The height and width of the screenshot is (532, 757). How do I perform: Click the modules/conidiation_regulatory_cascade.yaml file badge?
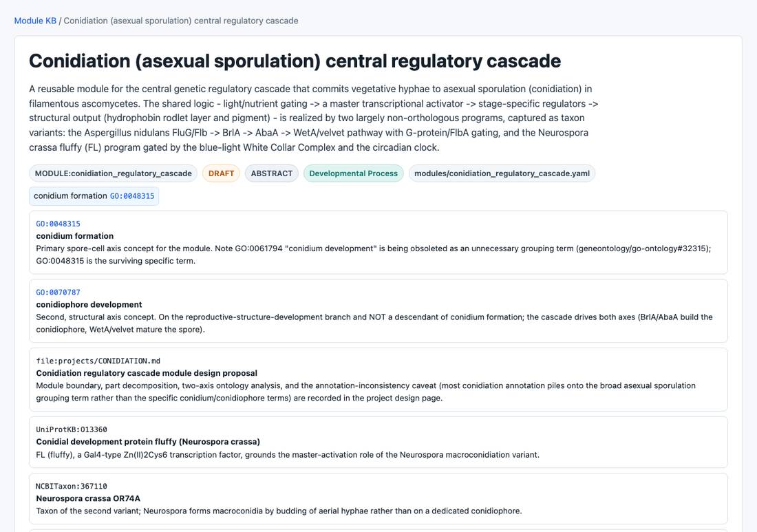click(x=502, y=173)
